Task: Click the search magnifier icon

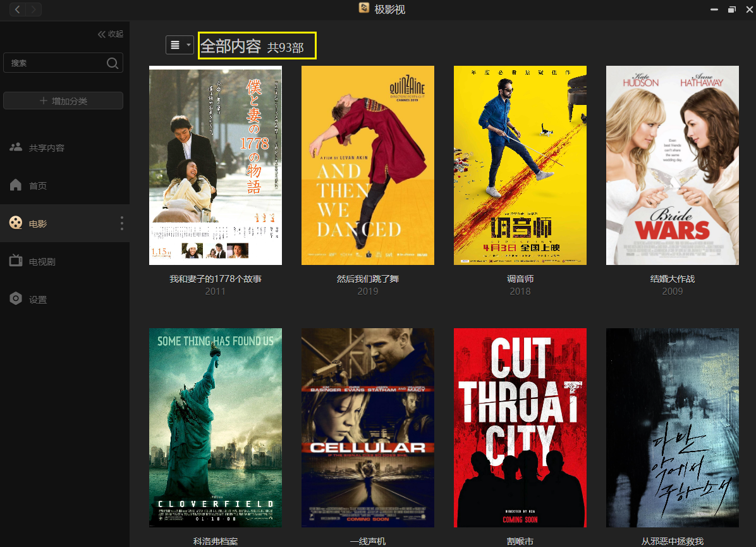Action: [x=113, y=63]
